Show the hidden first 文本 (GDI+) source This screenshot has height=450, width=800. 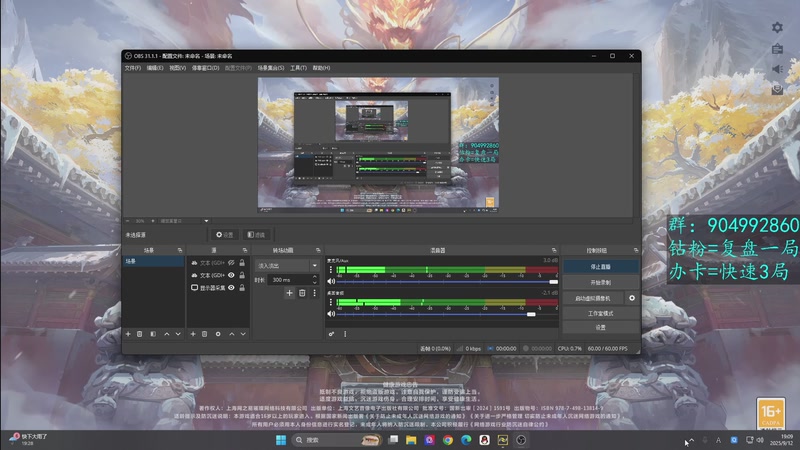tap(231, 263)
